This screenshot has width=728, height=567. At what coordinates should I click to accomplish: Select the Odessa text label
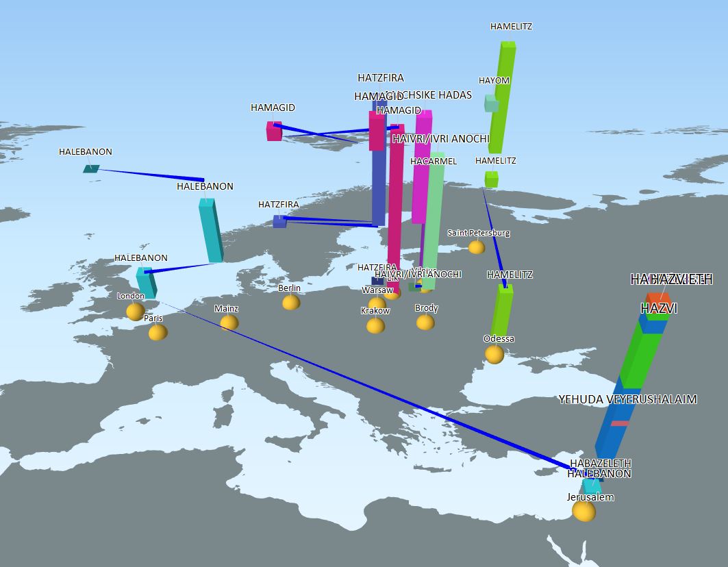click(x=499, y=338)
